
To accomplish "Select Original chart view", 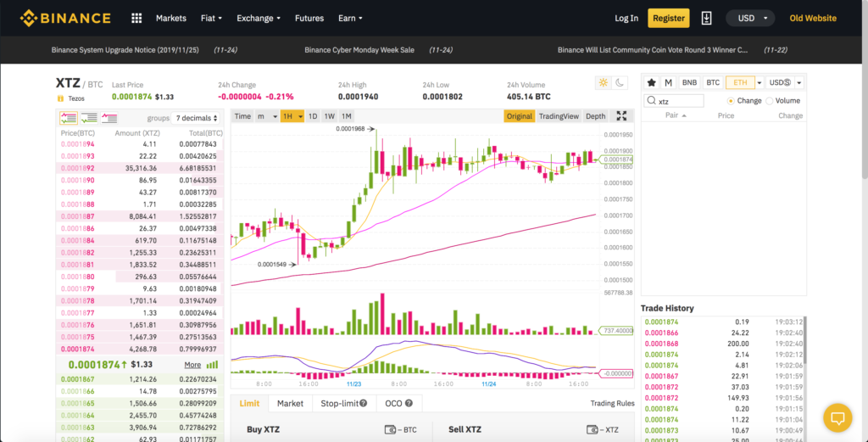I will click(520, 116).
